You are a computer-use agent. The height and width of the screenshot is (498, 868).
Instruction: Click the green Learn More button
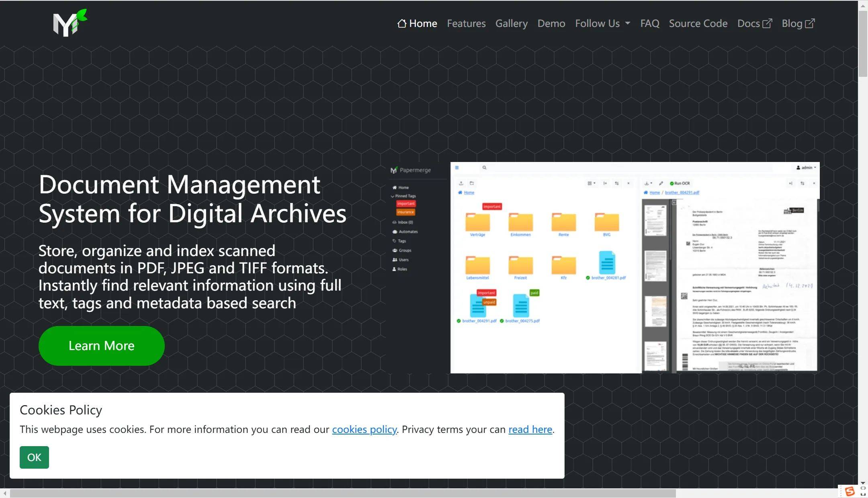(x=102, y=346)
